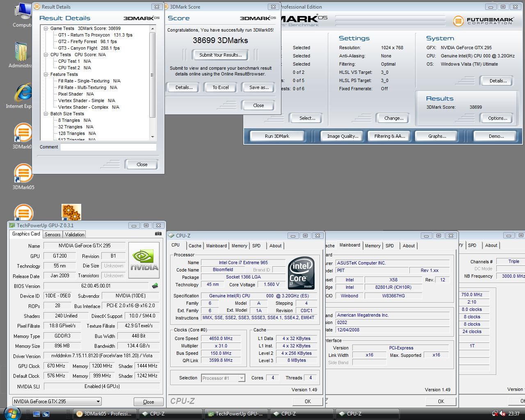Collapse the Feature Tests tree node

pos(46,74)
